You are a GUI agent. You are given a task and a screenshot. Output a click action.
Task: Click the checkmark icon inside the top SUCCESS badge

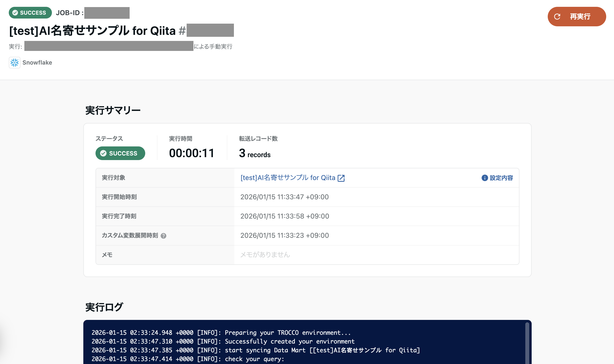pos(15,13)
